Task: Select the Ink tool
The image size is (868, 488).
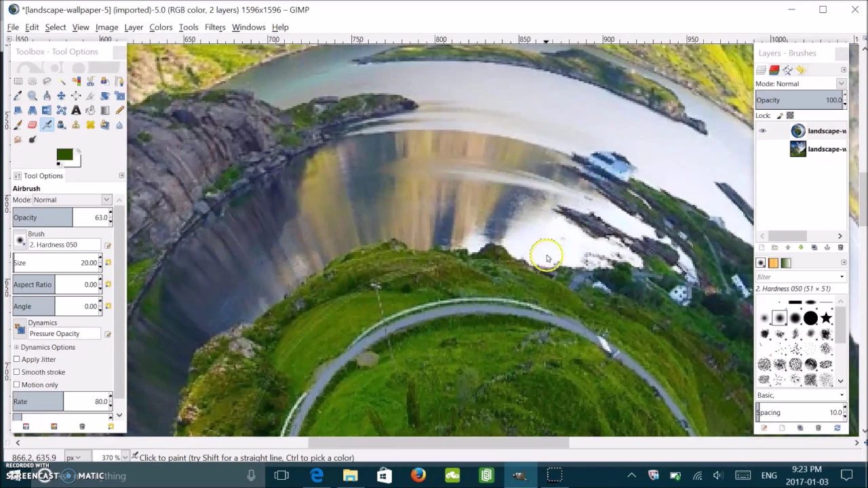Action: (x=62, y=125)
